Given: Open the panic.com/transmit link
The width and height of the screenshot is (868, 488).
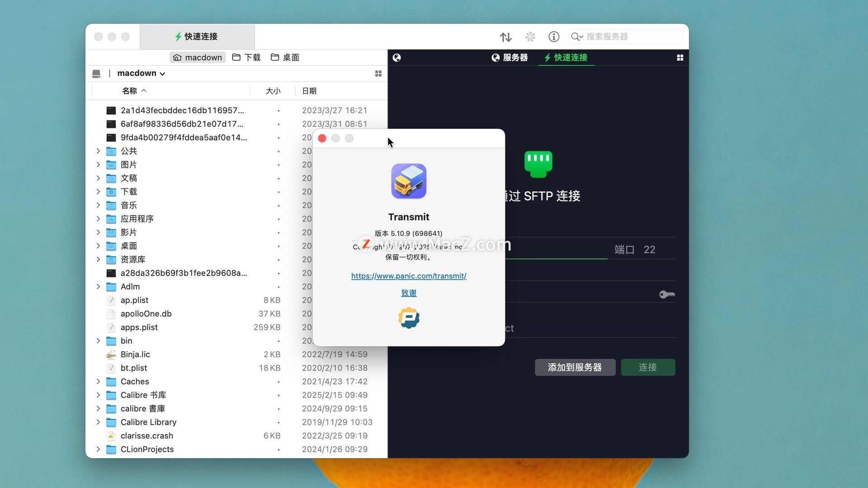Looking at the screenshot, I should click(409, 276).
